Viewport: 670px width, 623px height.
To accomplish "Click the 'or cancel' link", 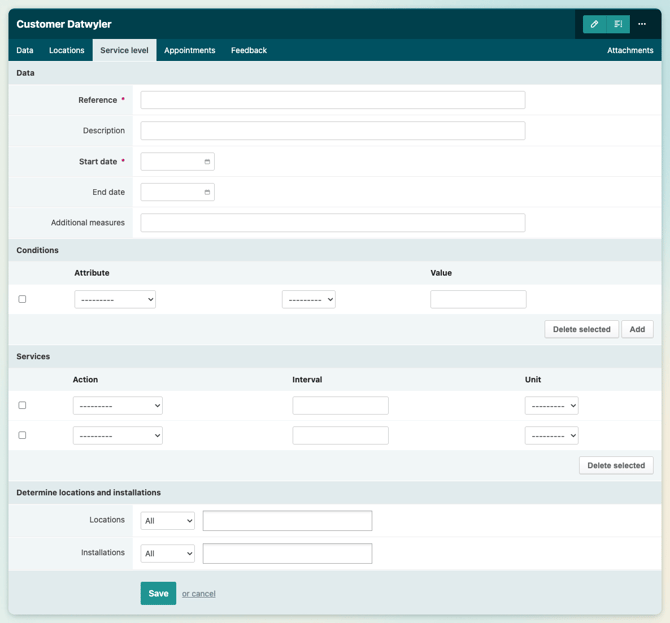I will (x=199, y=594).
